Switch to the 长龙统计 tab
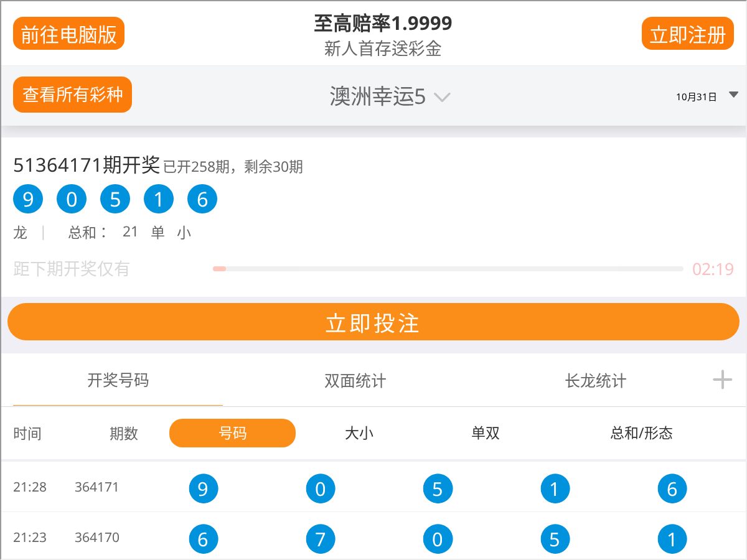 (x=596, y=381)
